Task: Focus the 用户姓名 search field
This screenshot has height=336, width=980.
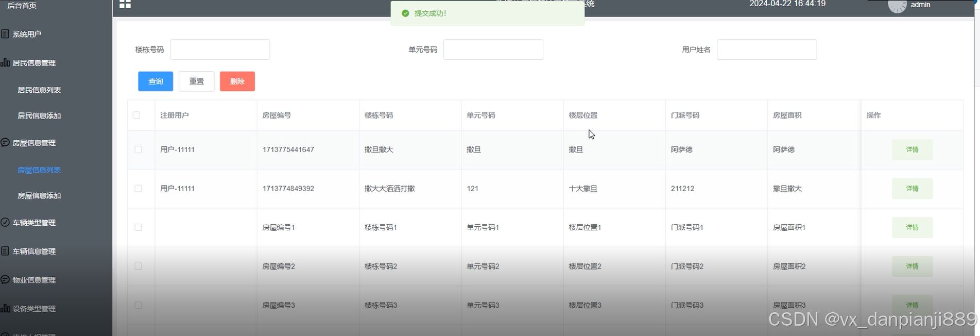Action: [x=767, y=49]
